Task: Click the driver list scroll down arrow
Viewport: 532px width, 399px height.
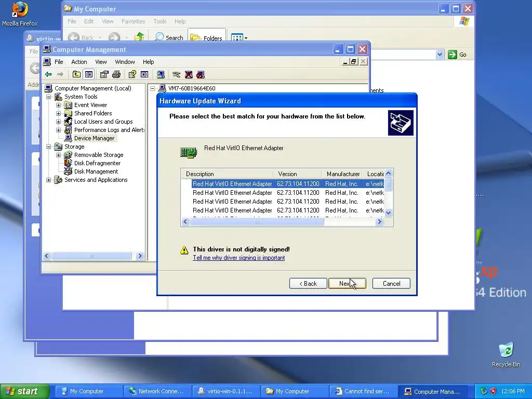Action: point(389,212)
